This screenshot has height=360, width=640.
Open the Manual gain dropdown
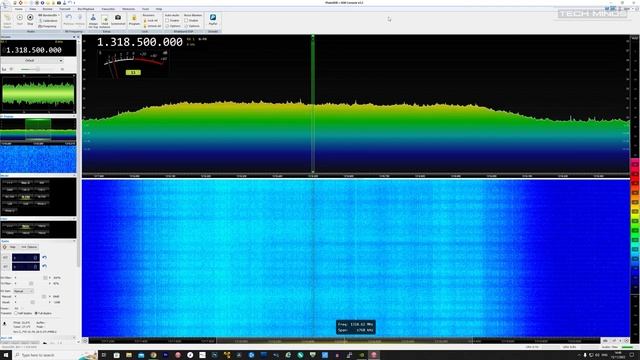tap(23, 291)
